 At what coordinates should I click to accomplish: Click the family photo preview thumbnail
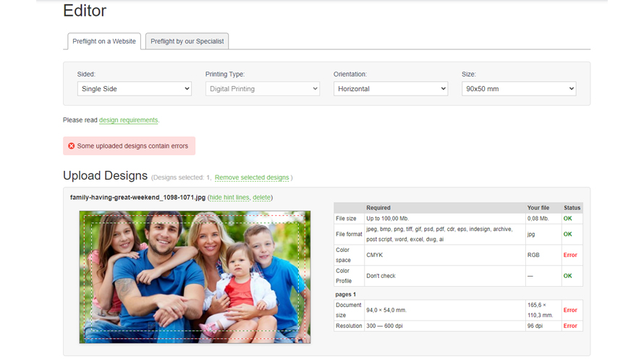pyautogui.click(x=195, y=277)
